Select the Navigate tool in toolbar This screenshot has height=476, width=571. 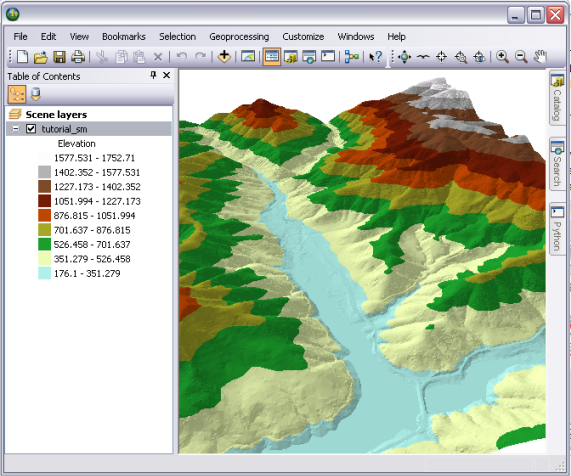pos(404,57)
